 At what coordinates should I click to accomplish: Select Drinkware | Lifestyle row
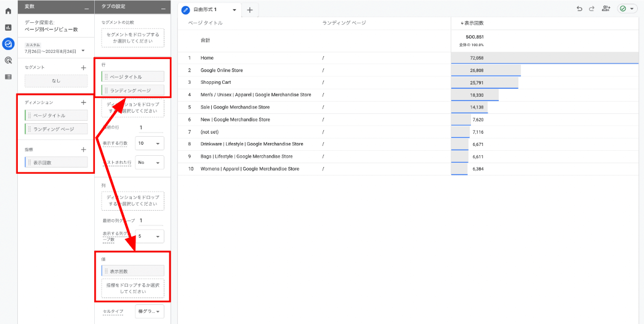pyautogui.click(x=408, y=144)
